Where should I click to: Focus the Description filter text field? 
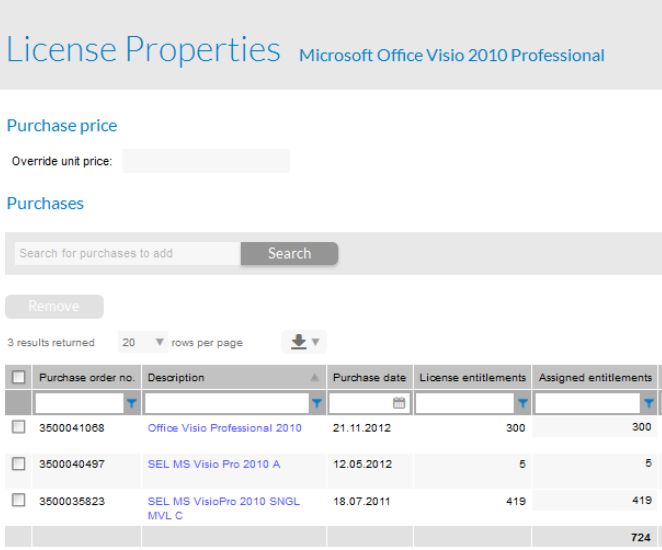[227, 404]
